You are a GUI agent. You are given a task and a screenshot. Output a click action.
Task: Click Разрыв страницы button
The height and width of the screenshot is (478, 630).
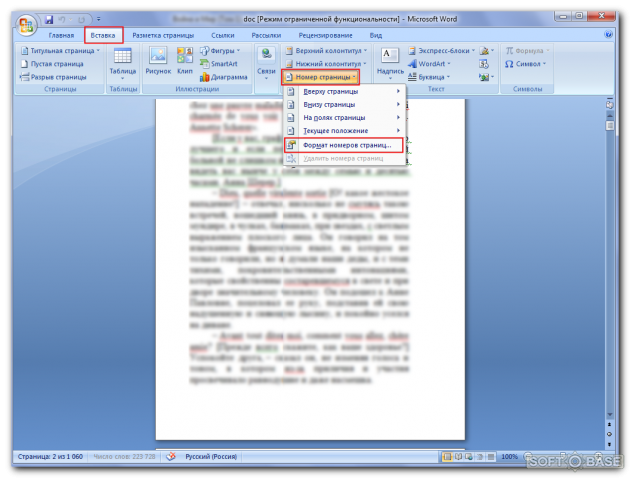tap(54, 76)
